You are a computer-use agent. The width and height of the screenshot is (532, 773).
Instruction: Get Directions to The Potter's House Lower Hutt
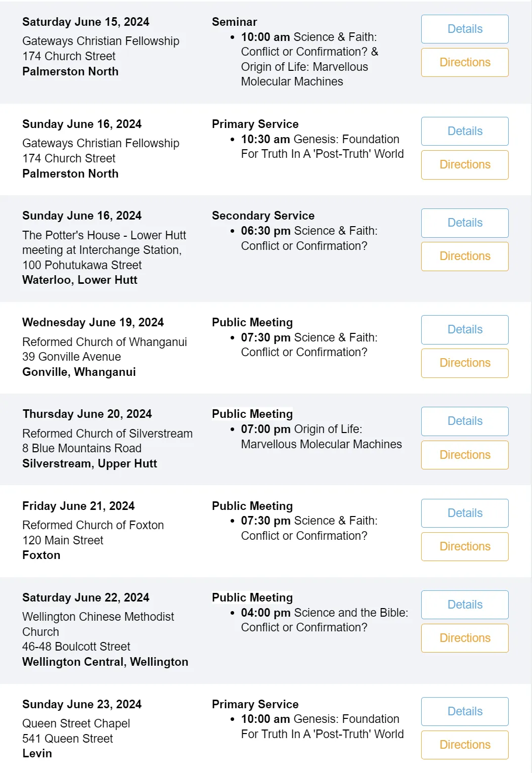point(465,256)
